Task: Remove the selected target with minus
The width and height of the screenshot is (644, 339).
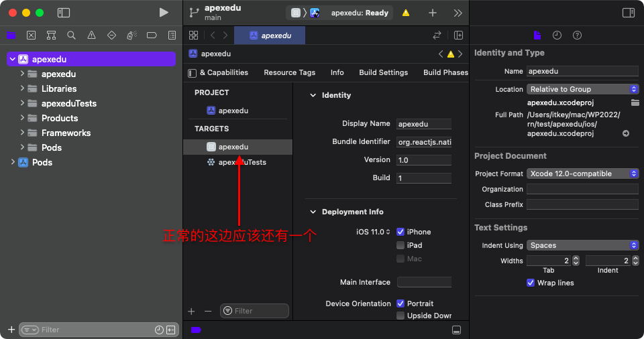Action: pos(208,312)
